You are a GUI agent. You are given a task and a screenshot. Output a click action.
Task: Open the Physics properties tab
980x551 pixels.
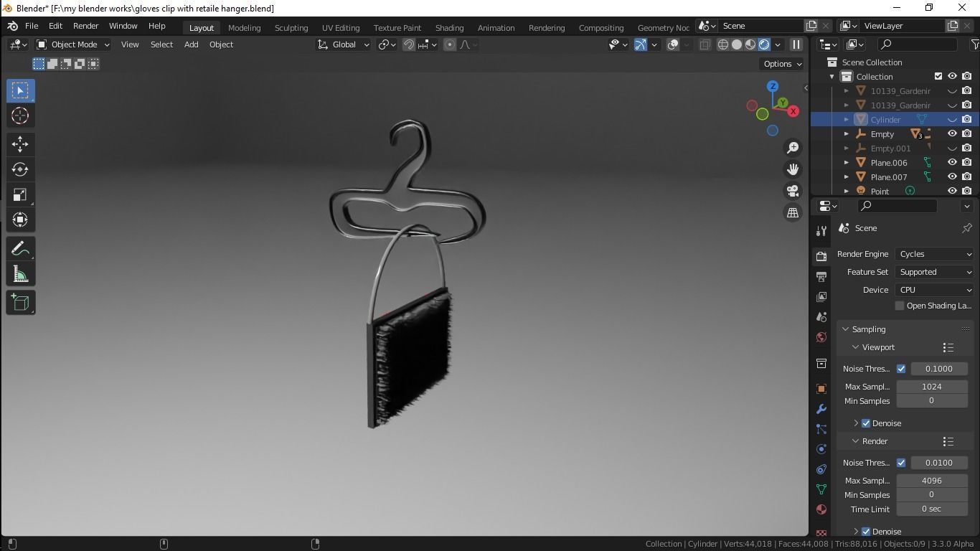click(x=821, y=449)
